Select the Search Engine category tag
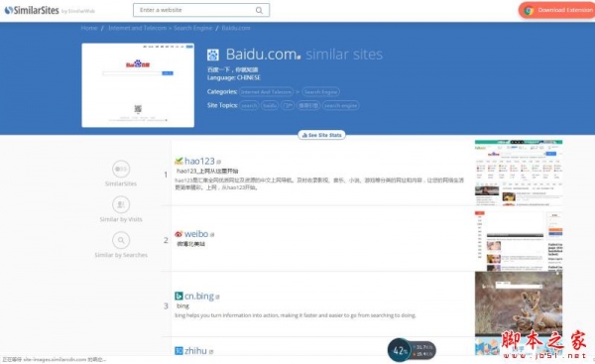 321,92
